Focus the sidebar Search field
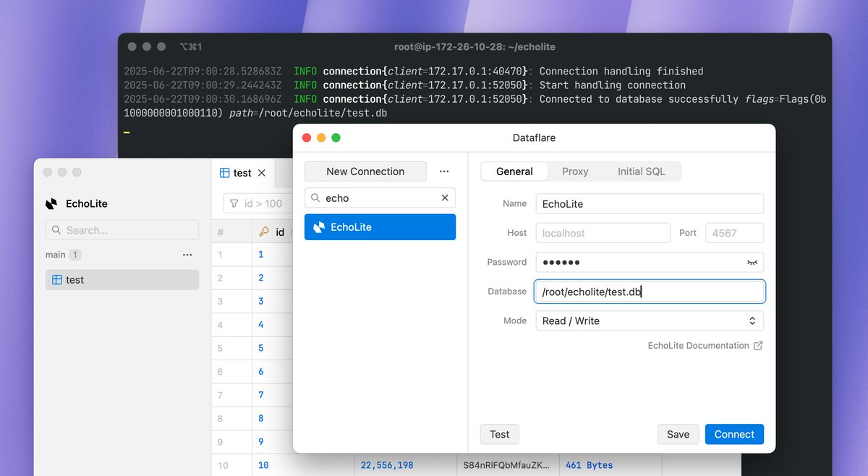 tap(122, 230)
